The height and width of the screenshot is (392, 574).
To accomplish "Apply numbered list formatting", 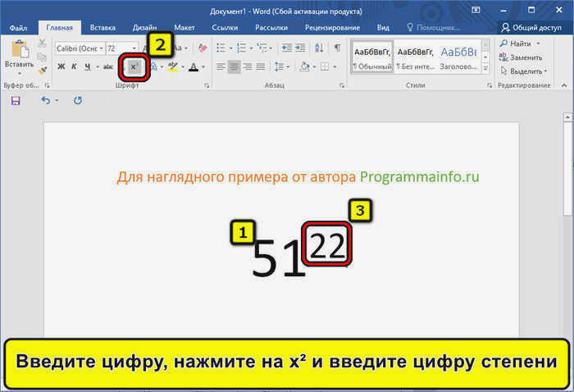I will [242, 48].
